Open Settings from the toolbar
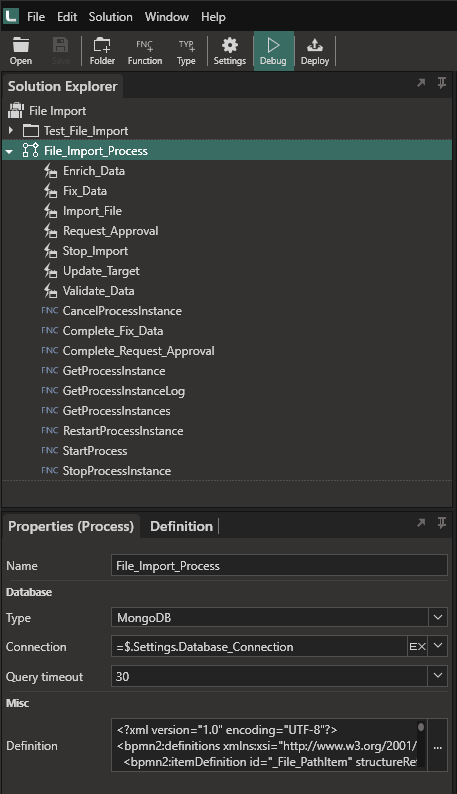457x794 pixels. pos(230,52)
